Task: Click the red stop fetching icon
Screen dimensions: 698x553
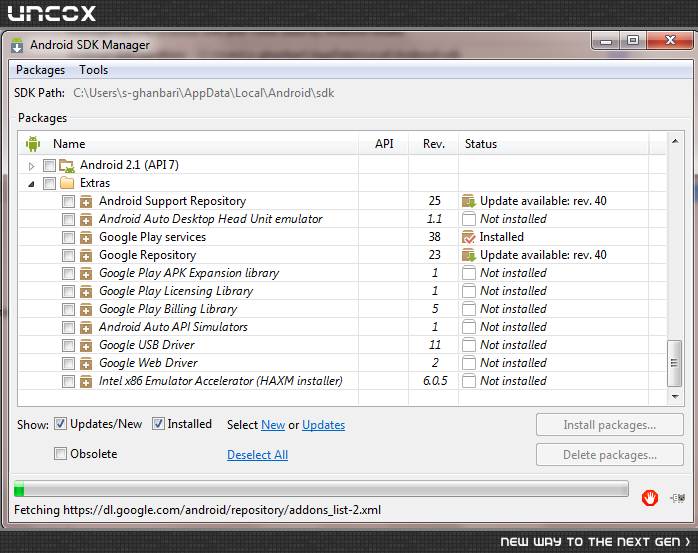Action: tap(649, 498)
